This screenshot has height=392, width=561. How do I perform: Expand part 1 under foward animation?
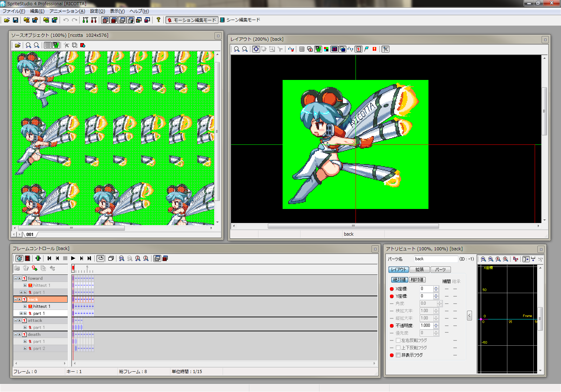21,292
